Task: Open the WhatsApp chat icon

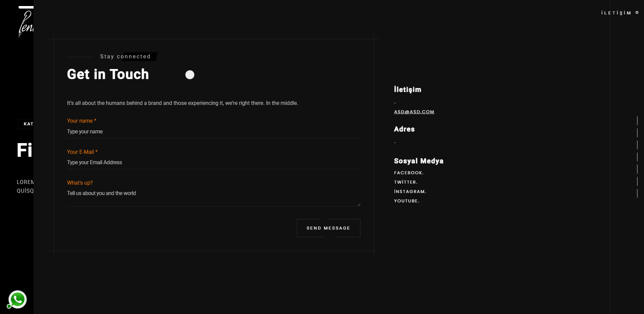Action: 17,299
